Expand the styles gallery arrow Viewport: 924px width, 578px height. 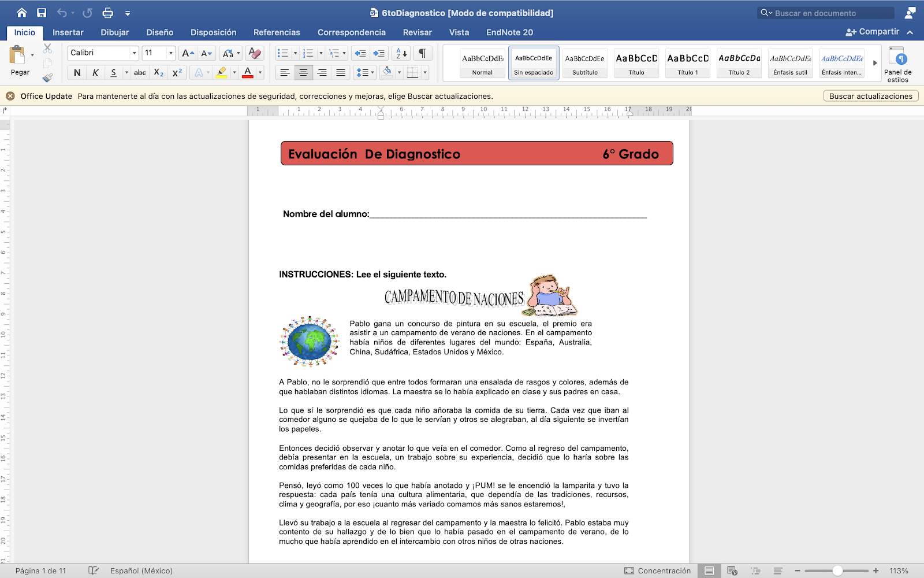875,63
